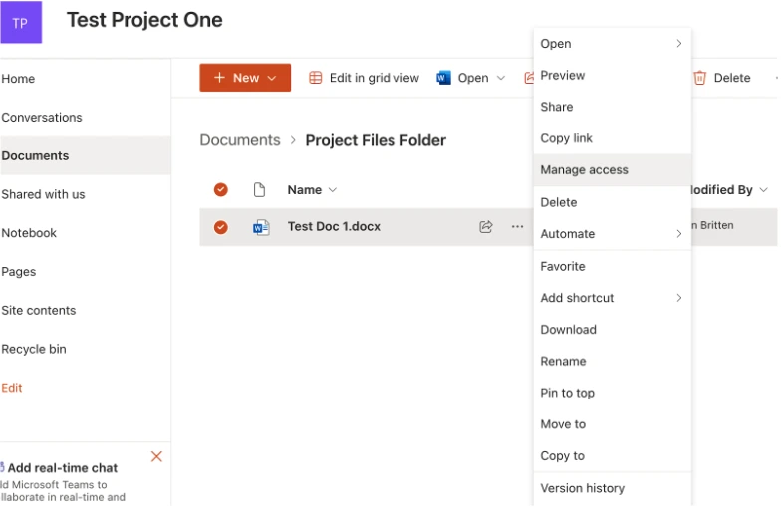784x532 pixels.
Task: Click the share icon on Test Doc 1.docx
Action: [486, 227]
